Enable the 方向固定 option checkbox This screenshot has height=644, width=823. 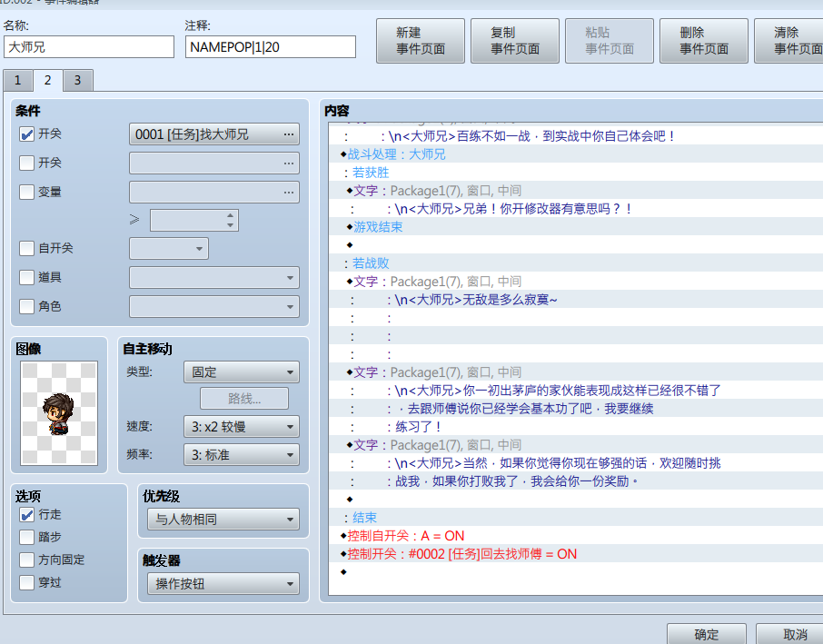tap(26, 560)
